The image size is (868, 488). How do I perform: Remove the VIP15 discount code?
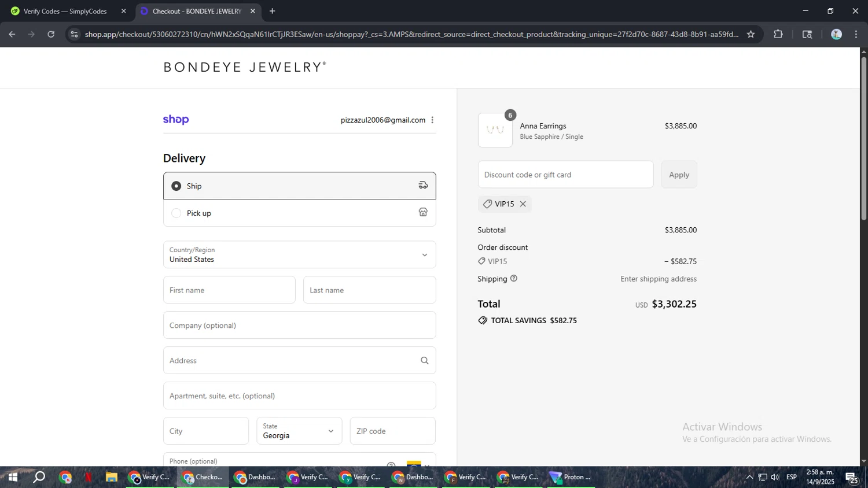point(523,204)
